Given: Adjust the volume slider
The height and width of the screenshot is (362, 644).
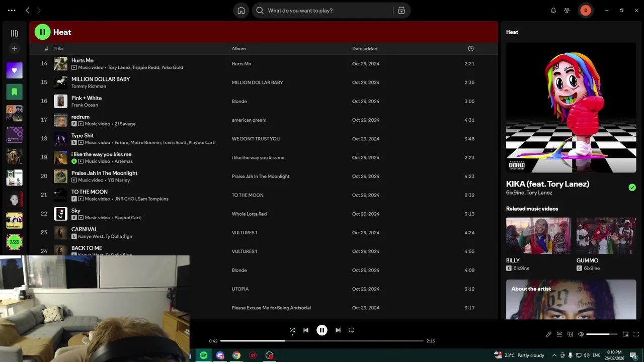Looking at the screenshot, I should pos(602,334).
